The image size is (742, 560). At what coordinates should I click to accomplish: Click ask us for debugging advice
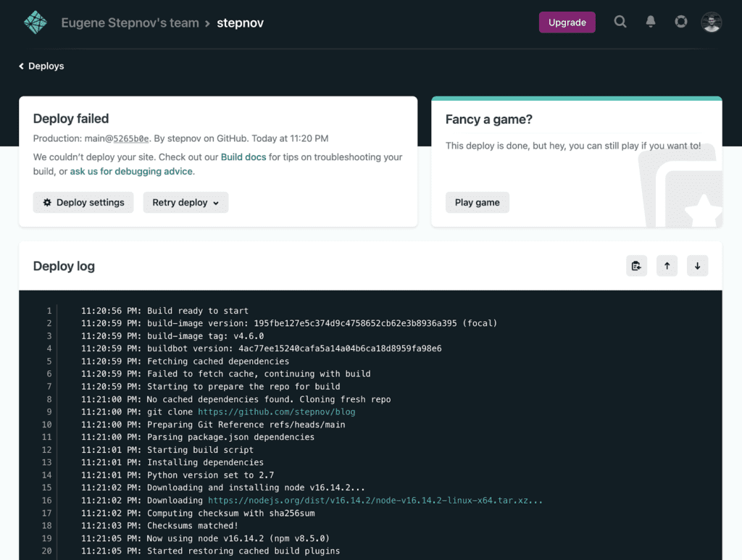pyautogui.click(x=131, y=171)
